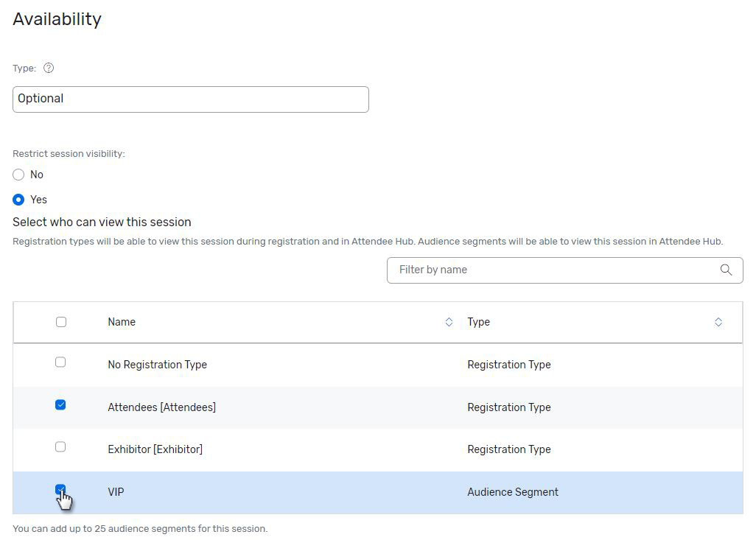
Task: Open the Type dropdown showing Optional
Action: pos(190,99)
